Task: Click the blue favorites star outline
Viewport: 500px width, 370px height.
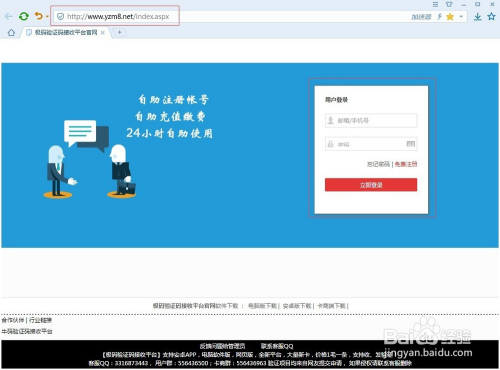Action: click(x=491, y=16)
